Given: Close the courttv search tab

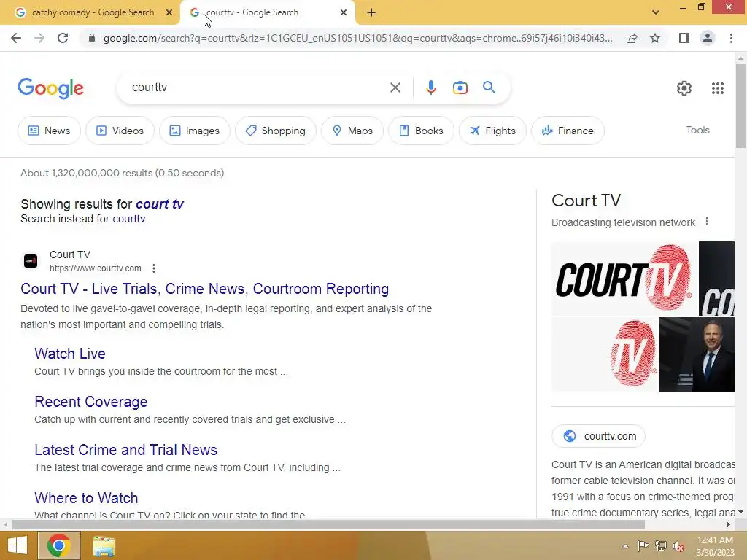Looking at the screenshot, I should 344,12.
